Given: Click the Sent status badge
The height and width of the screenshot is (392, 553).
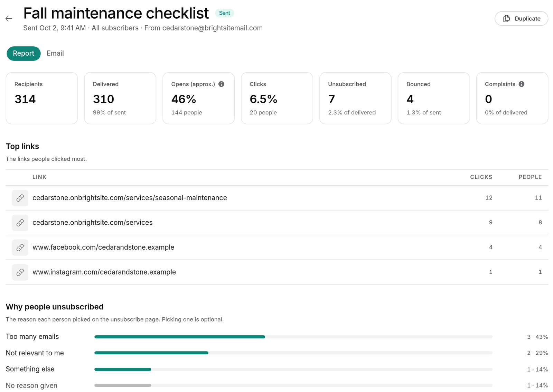Looking at the screenshot, I should tap(224, 13).
